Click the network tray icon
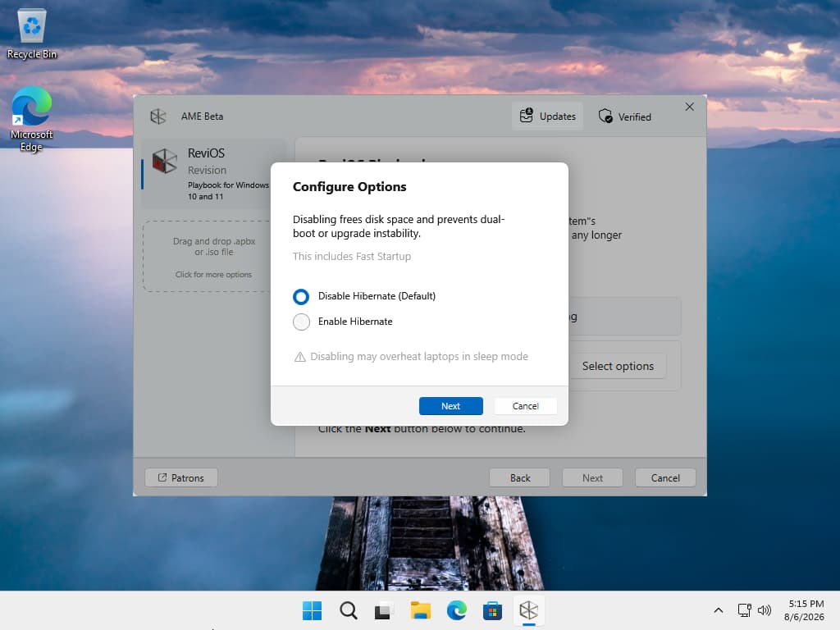The height and width of the screenshot is (630, 840). (744, 610)
